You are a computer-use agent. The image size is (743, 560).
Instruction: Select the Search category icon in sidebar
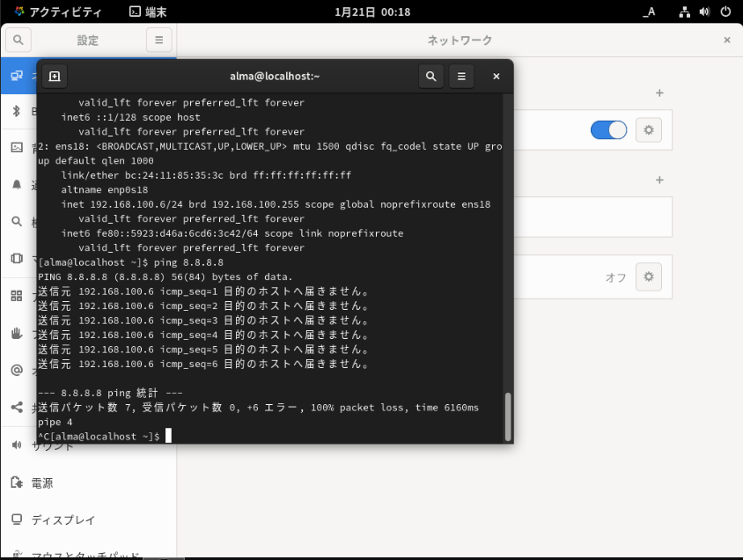17,221
